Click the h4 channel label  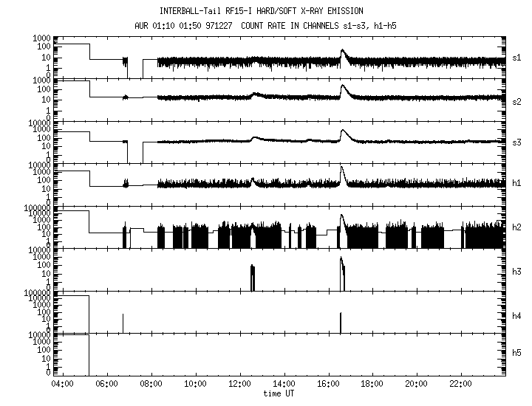(516, 316)
